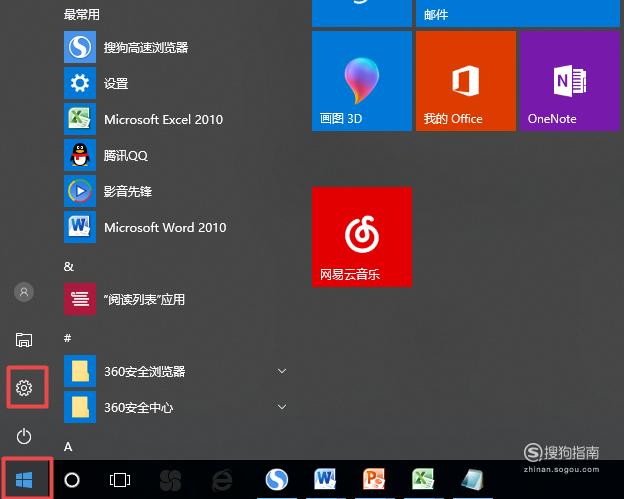This screenshot has width=624, height=499.
Task: Open Cortana circle on the taskbar
Action: (72, 480)
